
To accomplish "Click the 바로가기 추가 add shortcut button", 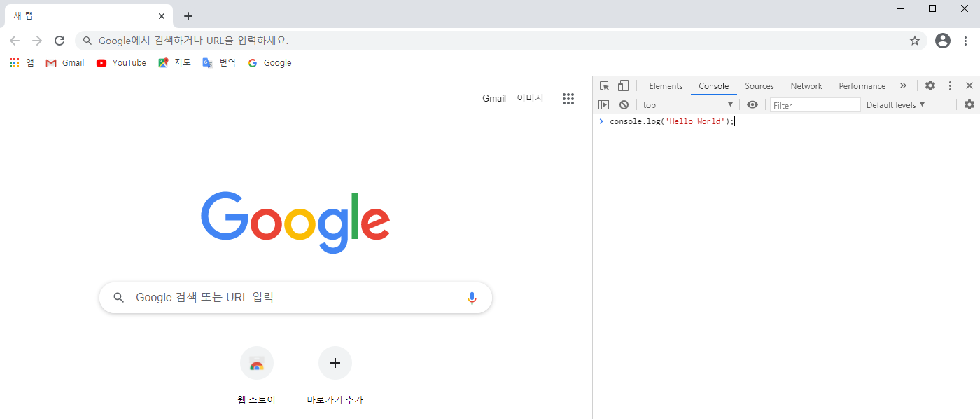I will click(335, 377).
